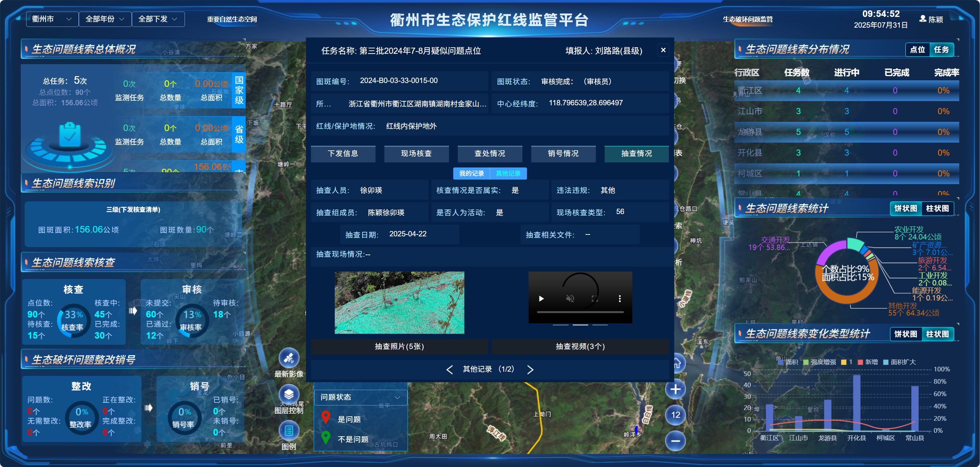Screen dimensions: 980x467
Task: Toggle distribution view to 点位
Action: pyautogui.click(x=917, y=50)
